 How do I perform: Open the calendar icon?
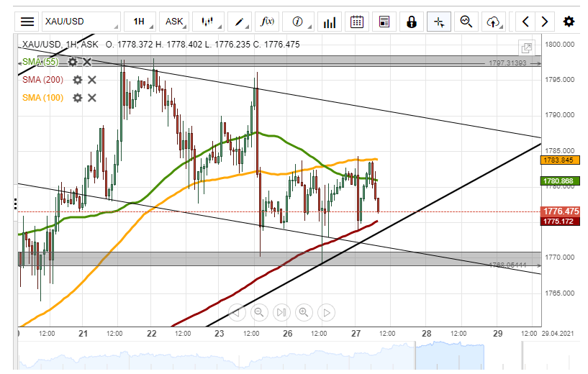click(356, 22)
